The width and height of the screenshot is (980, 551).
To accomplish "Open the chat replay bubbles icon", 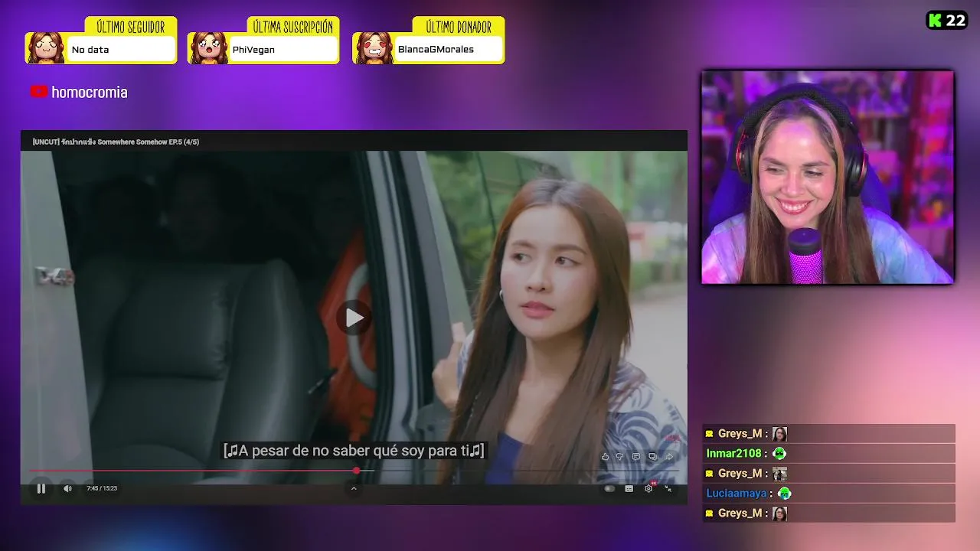I will point(652,457).
